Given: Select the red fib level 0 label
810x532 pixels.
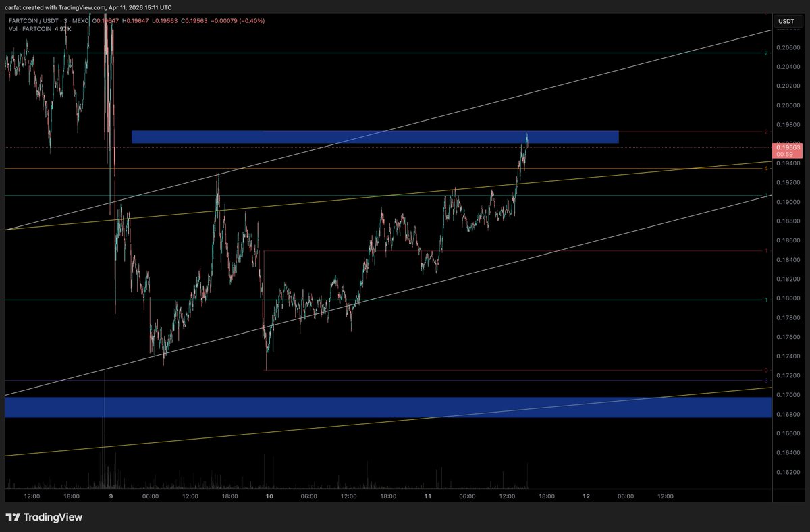Looking at the screenshot, I should [x=765, y=371].
